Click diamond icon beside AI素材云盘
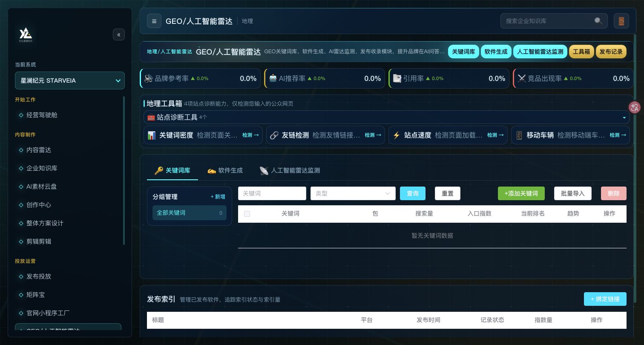The width and height of the screenshot is (644, 345). pyautogui.click(x=21, y=187)
